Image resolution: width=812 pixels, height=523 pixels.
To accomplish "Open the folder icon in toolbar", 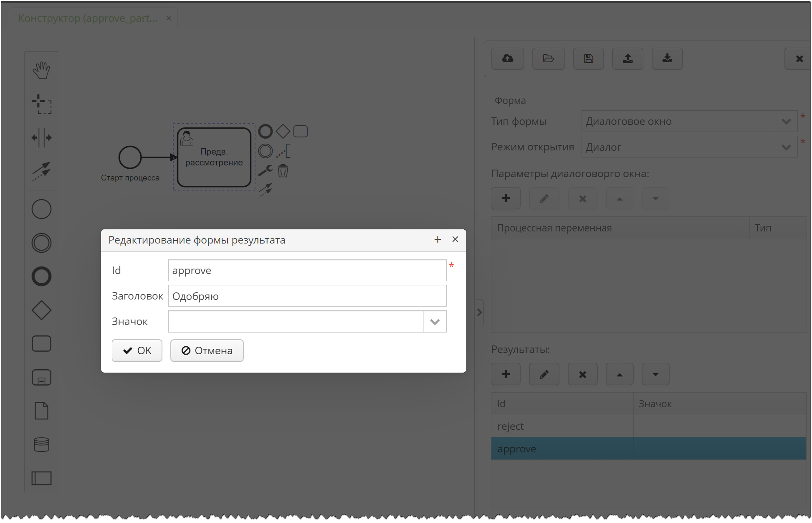I will click(x=548, y=58).
